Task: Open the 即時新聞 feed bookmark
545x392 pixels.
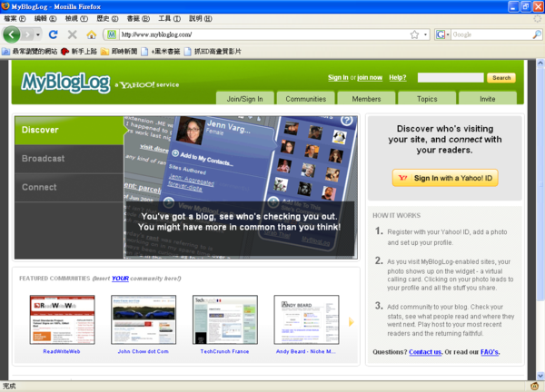Action: [119, 52]
